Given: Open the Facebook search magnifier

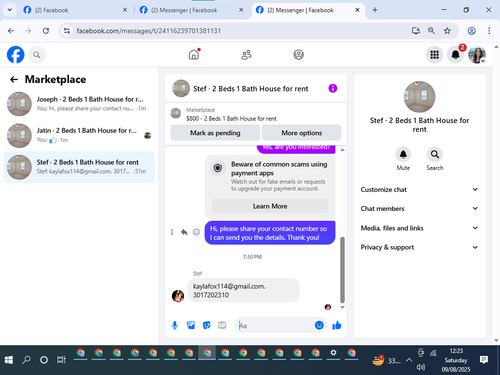Looking at the screenshot, I should pyautogui.click(x=37, y=55).
